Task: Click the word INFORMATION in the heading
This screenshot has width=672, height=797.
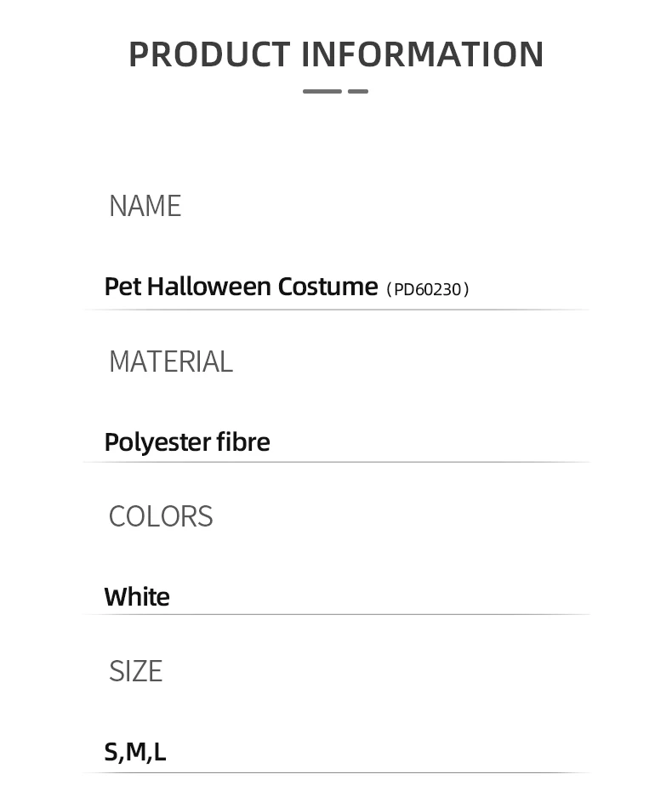Action: [x=422, y=54]
